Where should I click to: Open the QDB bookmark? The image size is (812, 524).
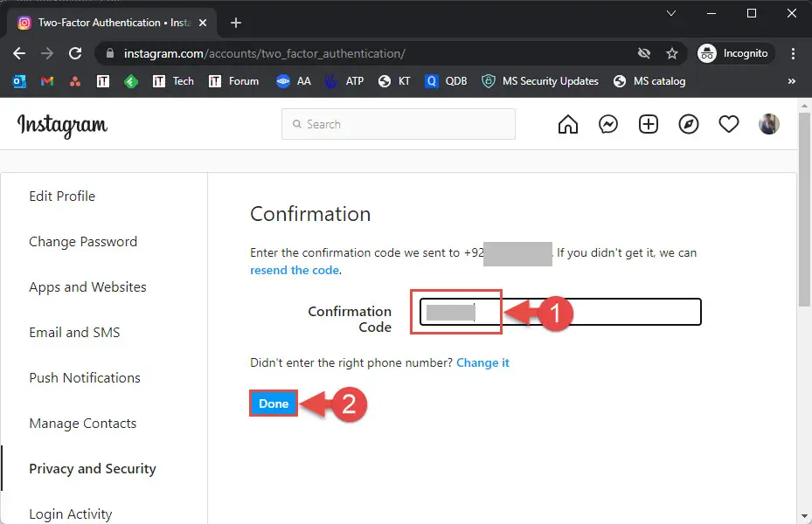tap(446, 81)
